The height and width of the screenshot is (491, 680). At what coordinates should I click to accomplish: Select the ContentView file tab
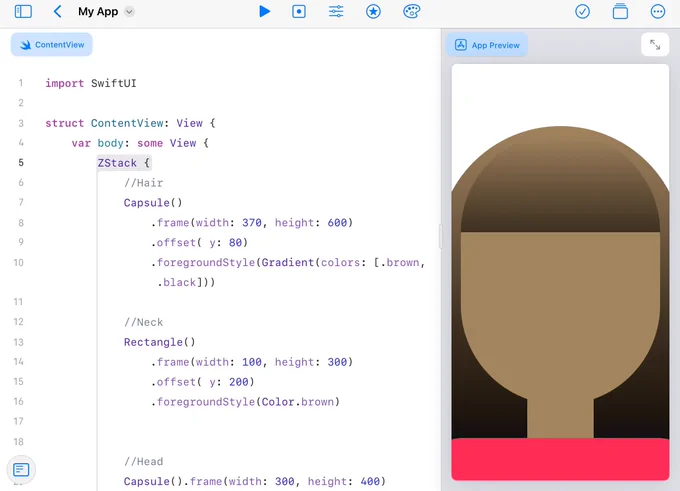(x=52, y=45)
